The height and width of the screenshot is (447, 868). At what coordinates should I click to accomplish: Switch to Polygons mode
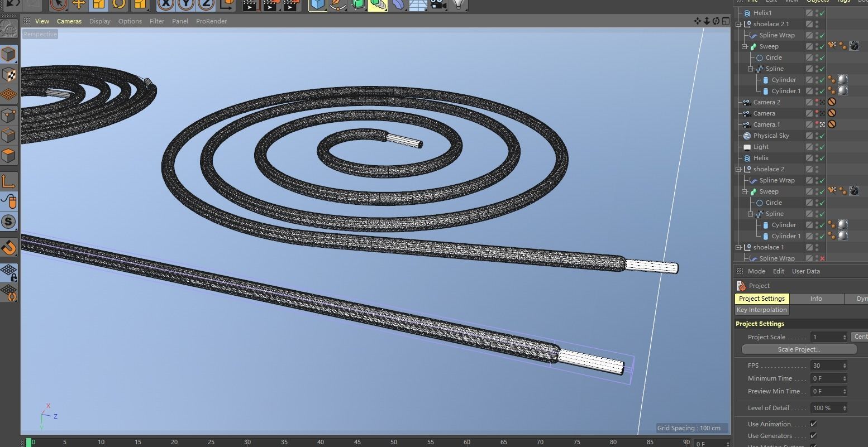[x=9, y=155]
